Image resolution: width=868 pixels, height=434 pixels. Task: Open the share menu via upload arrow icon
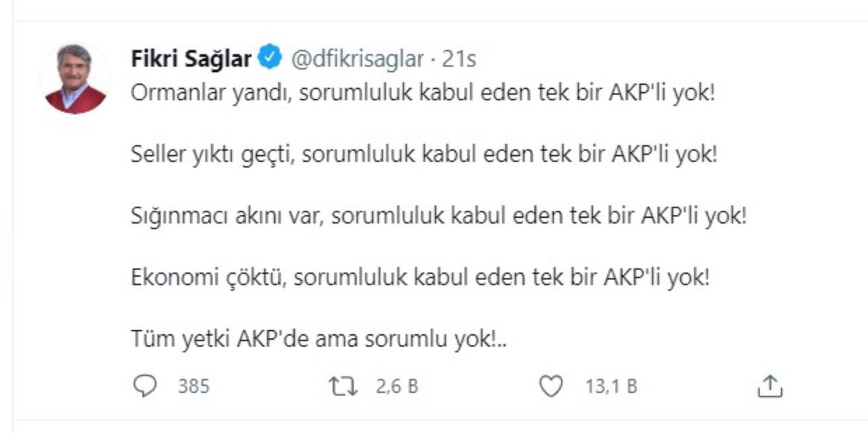point(770,387)
